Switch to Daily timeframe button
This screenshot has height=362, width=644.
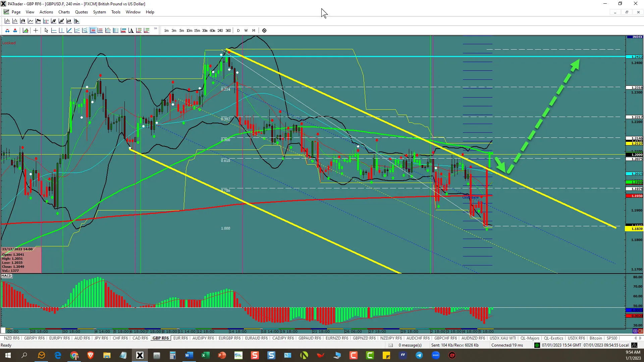(x=238, y=31)
